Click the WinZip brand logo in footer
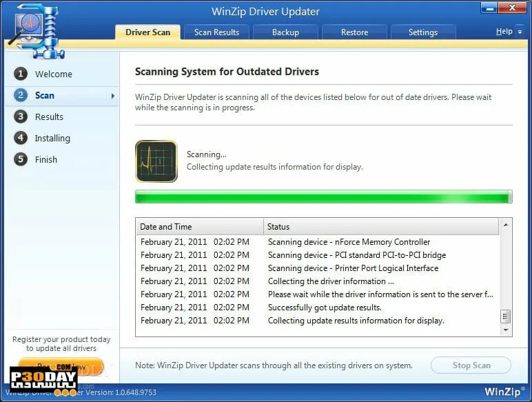This screenshot has width=532, height=402. [x=504, y=392]
